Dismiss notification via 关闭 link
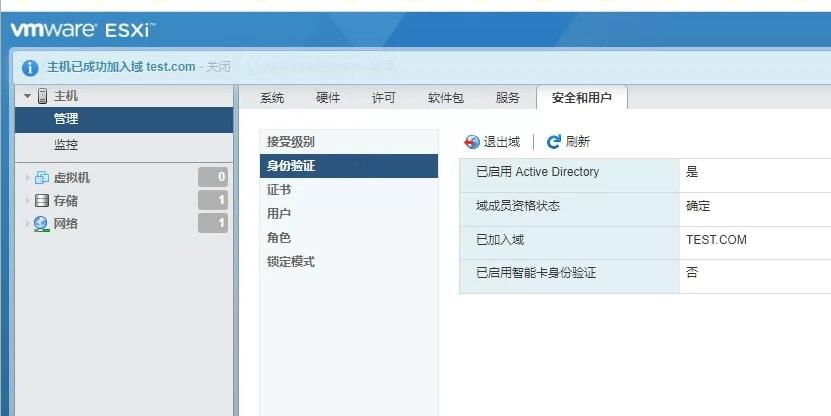This screenshot has height=416, width=831. 218,67
